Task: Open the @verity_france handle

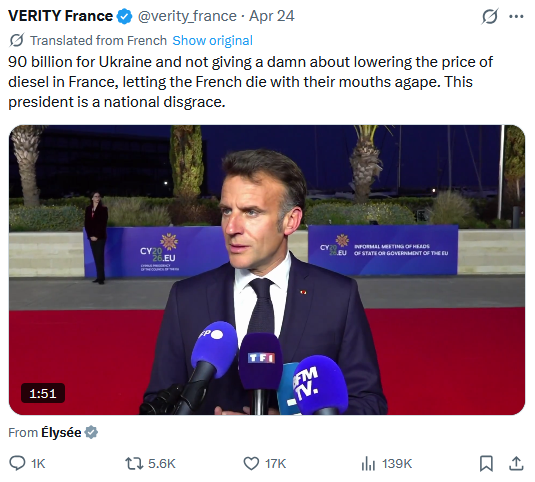Action: 187,16
